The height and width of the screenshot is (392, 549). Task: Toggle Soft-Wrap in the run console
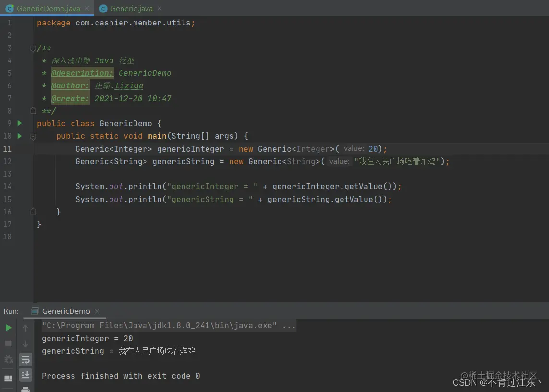(25, 359)
